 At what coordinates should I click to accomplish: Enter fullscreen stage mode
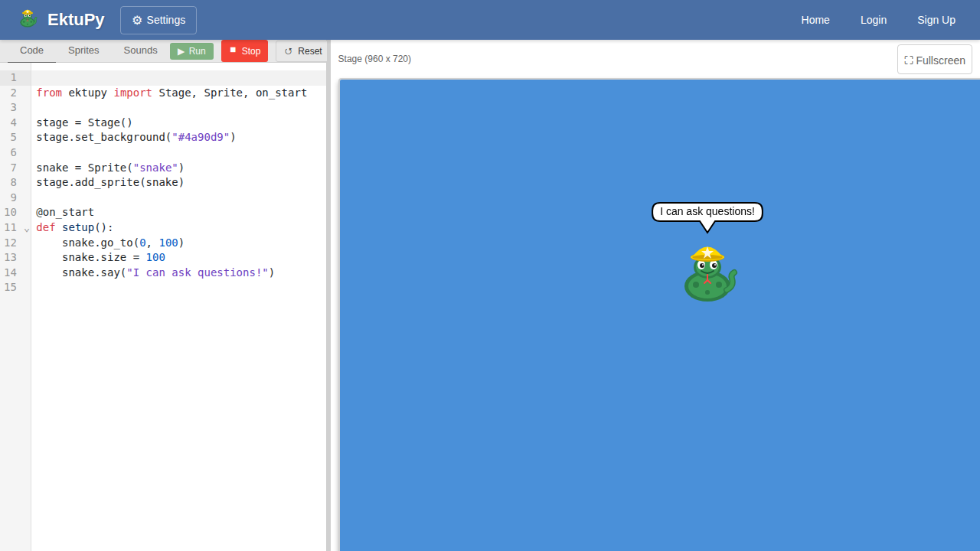click(934, 60)
